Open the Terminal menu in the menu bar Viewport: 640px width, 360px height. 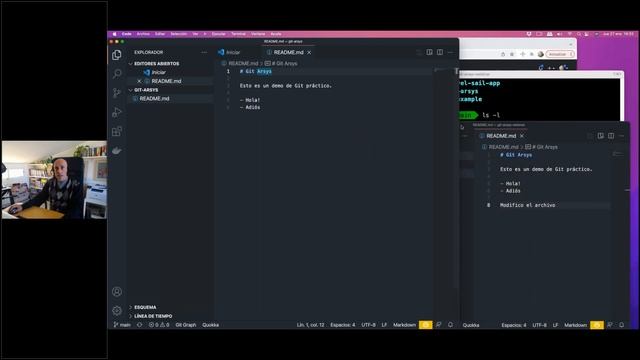238,34
